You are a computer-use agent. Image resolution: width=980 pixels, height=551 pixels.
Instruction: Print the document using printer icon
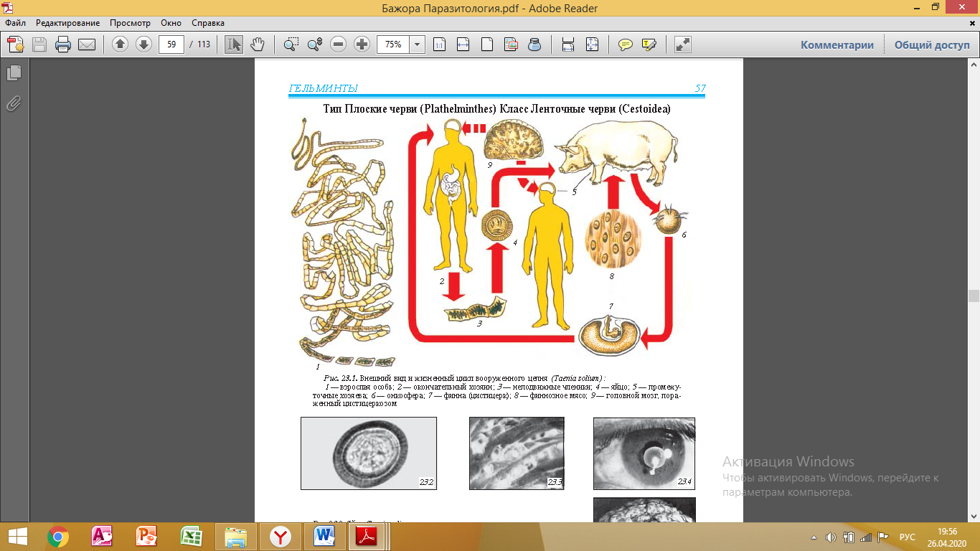[63, 44]
